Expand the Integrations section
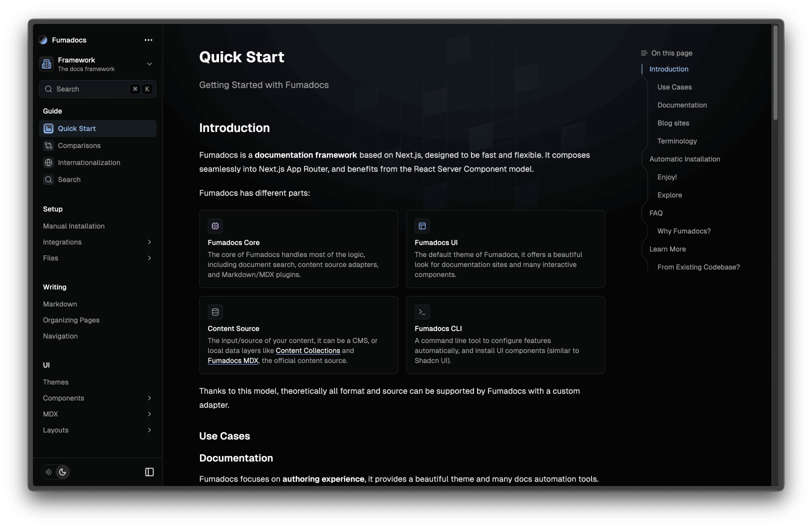The width and height of the screenshot is (812, 528). point(149,242)
